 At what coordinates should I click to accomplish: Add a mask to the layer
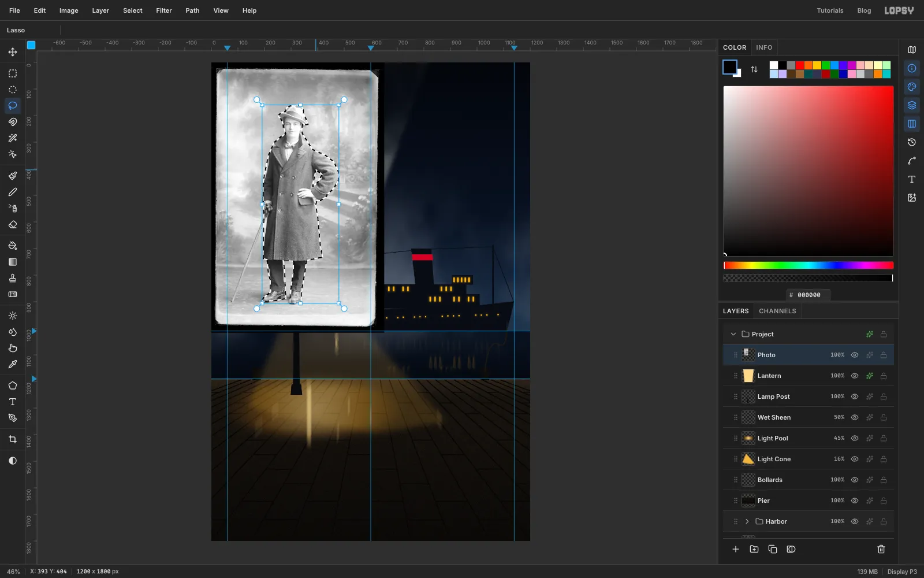point(791,549)
